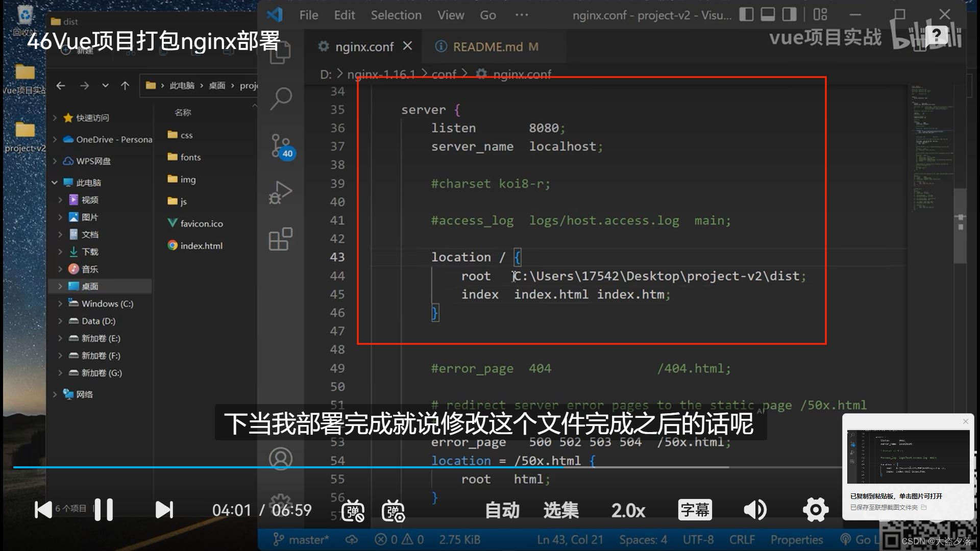
Task: Open the Accounts icon in activity bar
Action: pyautogui.click(x=281, y=459)
